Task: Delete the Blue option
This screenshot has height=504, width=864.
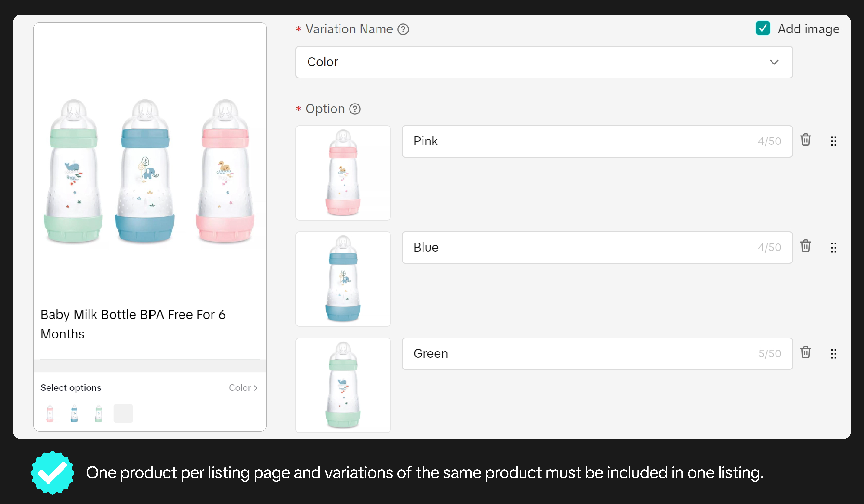Action: 805,246
